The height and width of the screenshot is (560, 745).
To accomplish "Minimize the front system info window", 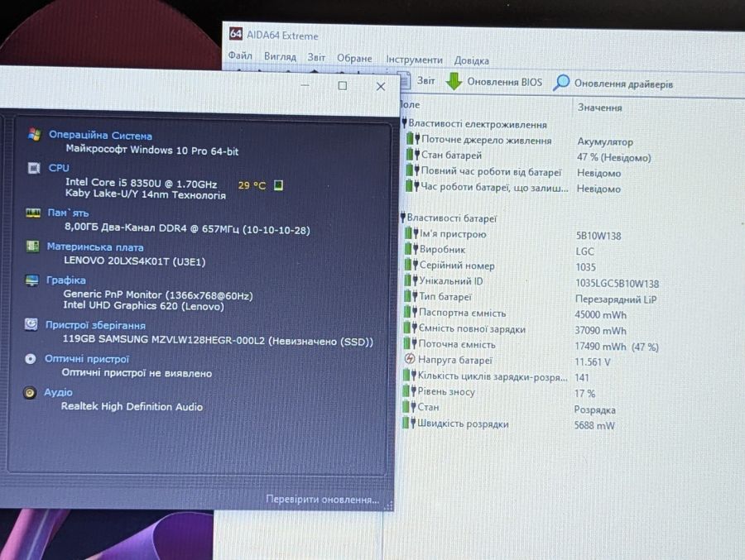I will tap(305, 85).
